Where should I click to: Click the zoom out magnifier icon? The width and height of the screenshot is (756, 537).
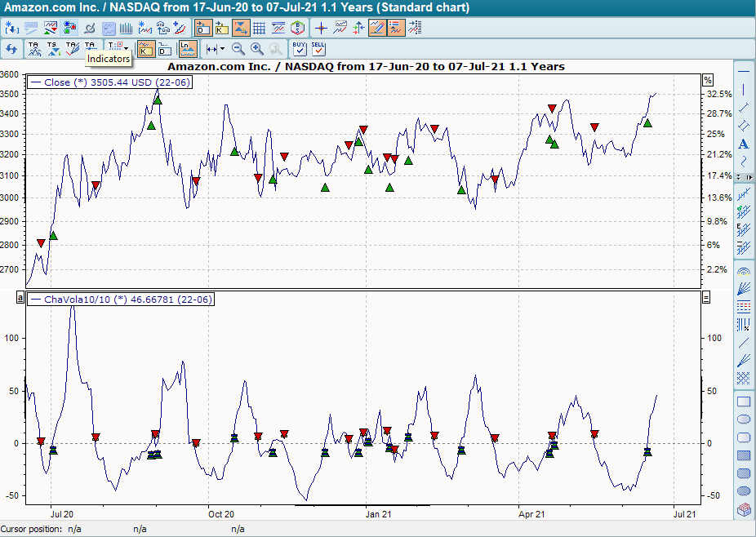tap(238, 49)
